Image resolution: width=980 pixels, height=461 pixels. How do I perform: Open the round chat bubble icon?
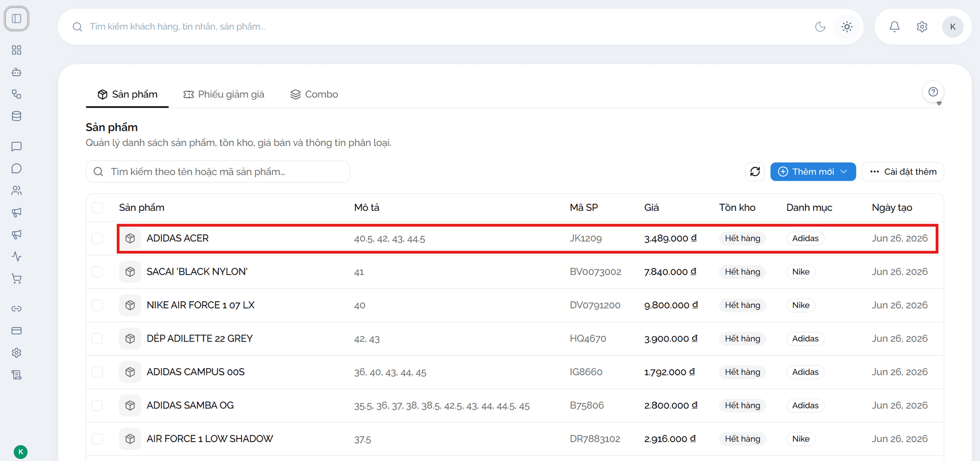(16, 168)
